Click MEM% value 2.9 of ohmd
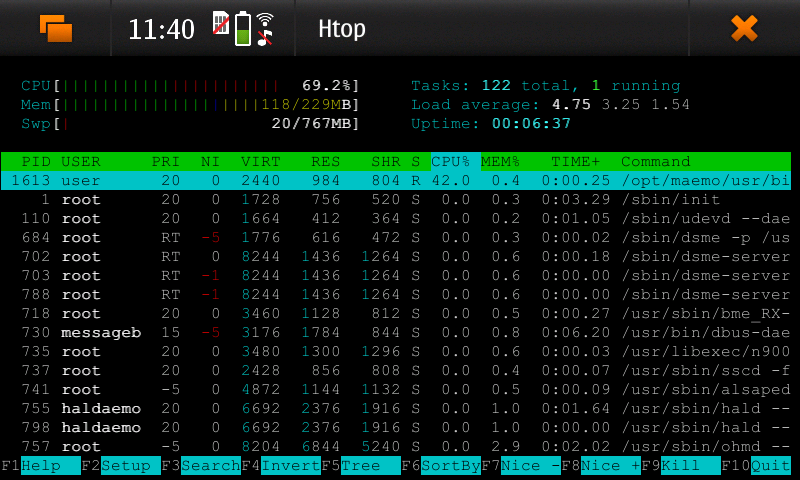The height and width of the screenshot is (480, 800). 505,446
